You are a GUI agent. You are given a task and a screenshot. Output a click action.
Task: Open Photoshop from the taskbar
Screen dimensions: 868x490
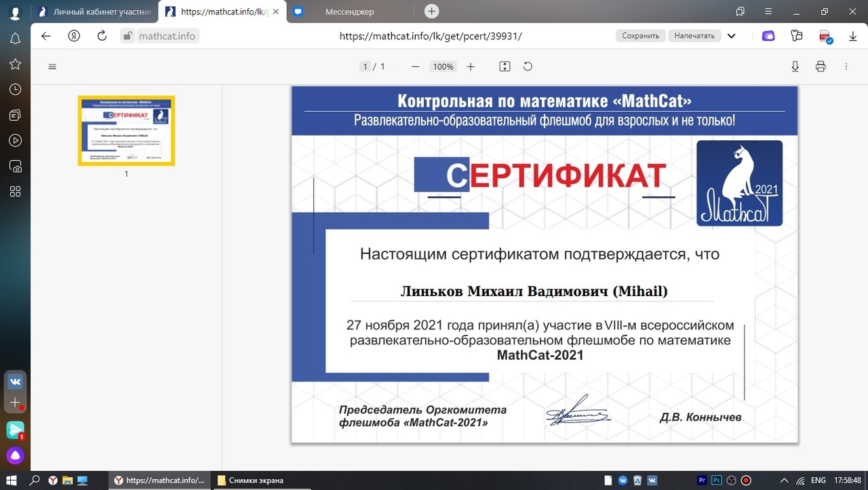click(717, 481)
